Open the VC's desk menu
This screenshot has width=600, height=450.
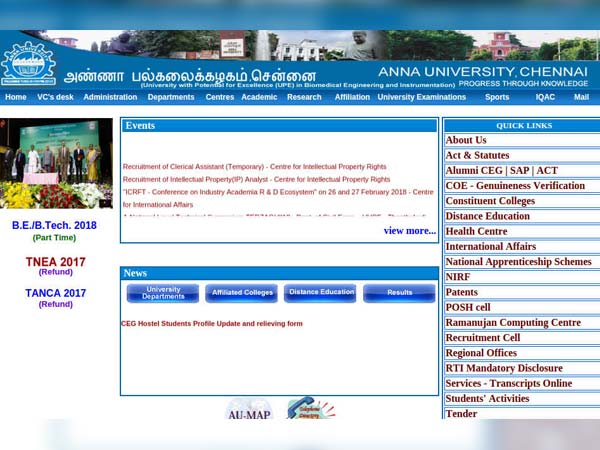[x=55, y=97]
